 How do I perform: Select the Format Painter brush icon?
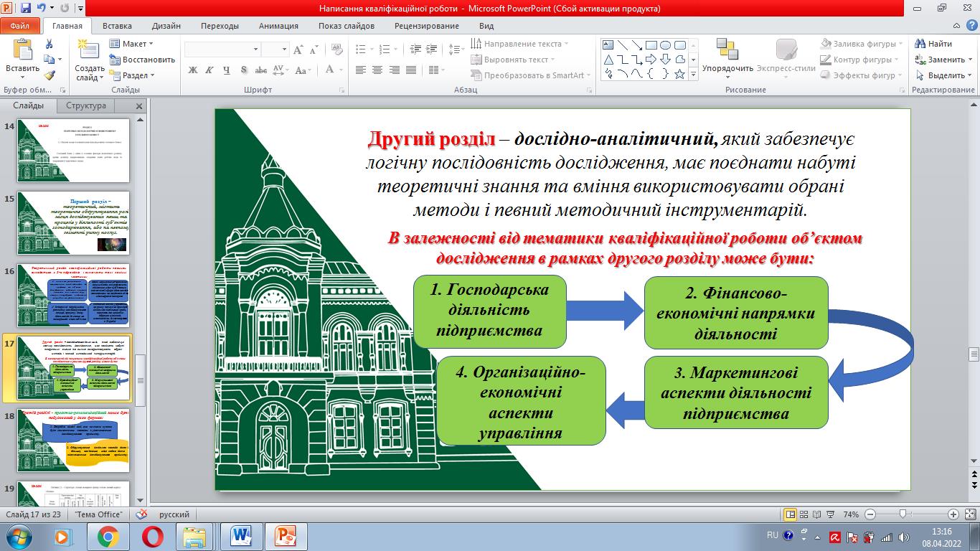point(49,75)
